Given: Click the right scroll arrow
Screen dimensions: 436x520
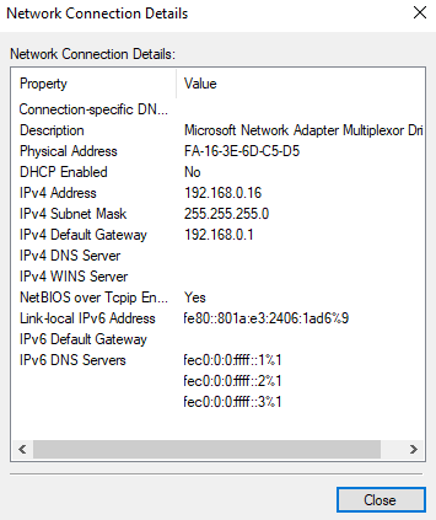Looking at the screenshot, I should [413, 449].
